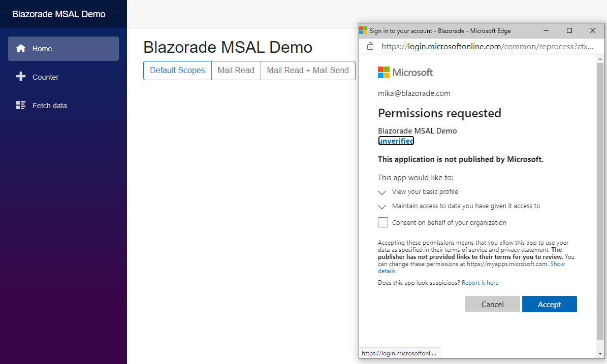
Task: Accept the requested permissions
Action: point(549,304)
